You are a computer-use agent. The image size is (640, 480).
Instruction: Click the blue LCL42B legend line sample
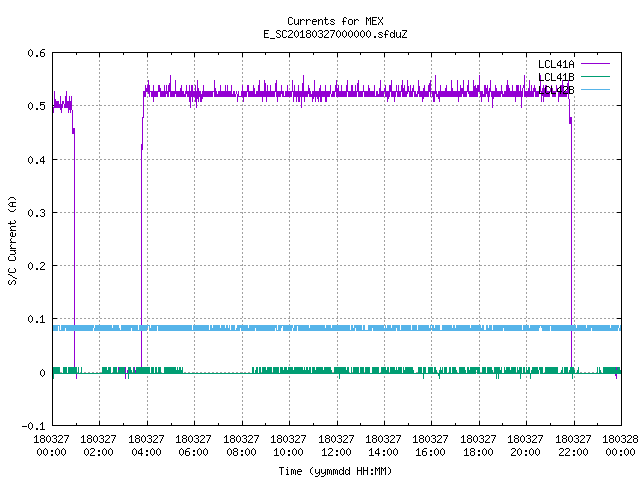pyautogui.click(x=595, y=89)
